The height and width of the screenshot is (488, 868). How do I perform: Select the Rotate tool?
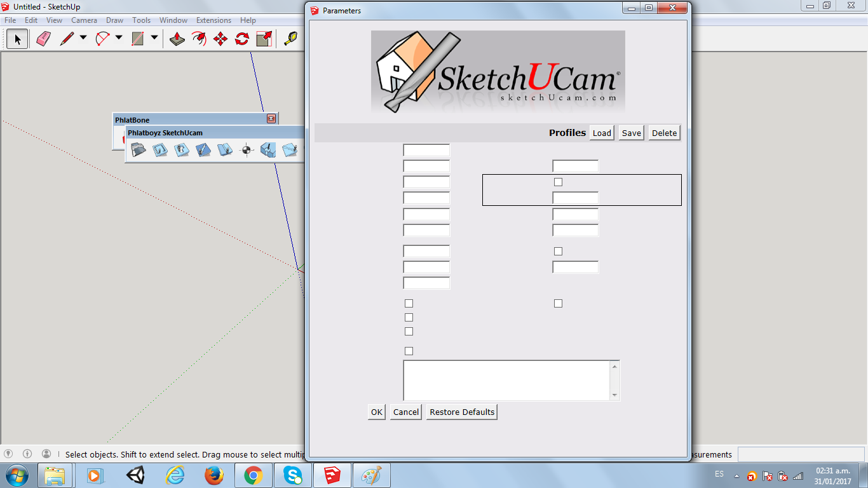click(x=242, y=39)
